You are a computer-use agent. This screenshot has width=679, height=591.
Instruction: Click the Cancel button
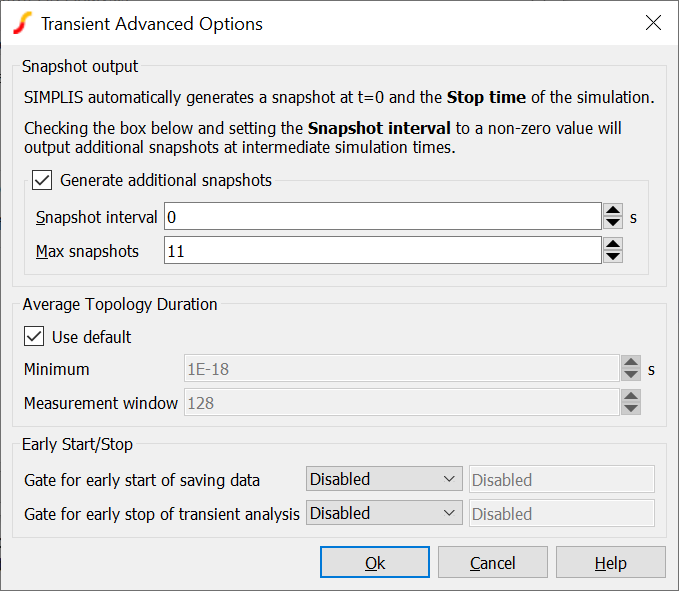(493, 563)
